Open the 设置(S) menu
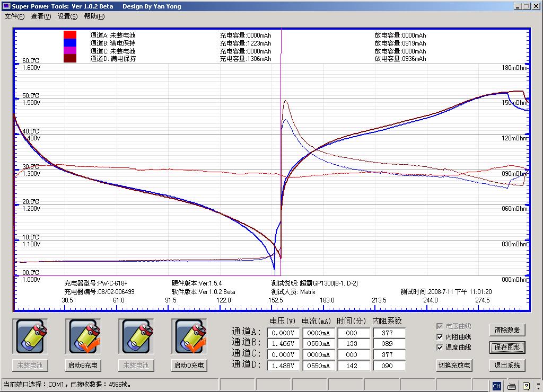The height and width of the screenshot is (392, 543). click(67, 16)
